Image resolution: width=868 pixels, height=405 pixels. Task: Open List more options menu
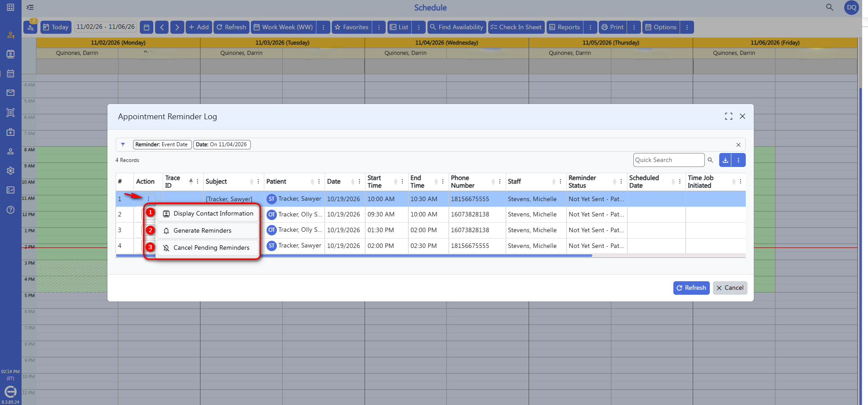[x=418, y=27]
